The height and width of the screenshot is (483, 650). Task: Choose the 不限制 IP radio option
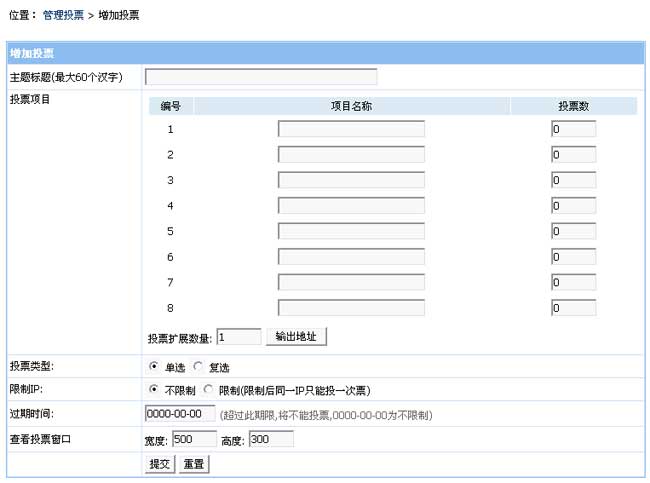pyautogui.click(x=154, y=390)
